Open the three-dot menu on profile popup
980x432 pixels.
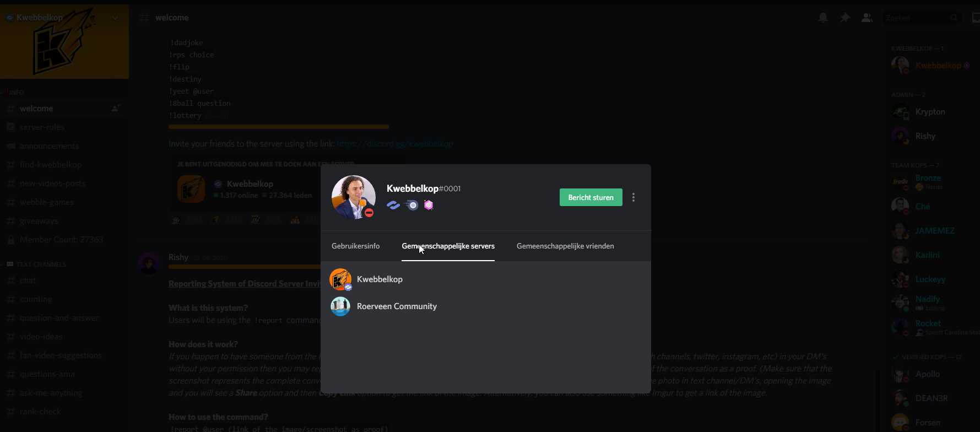point(634,197)
